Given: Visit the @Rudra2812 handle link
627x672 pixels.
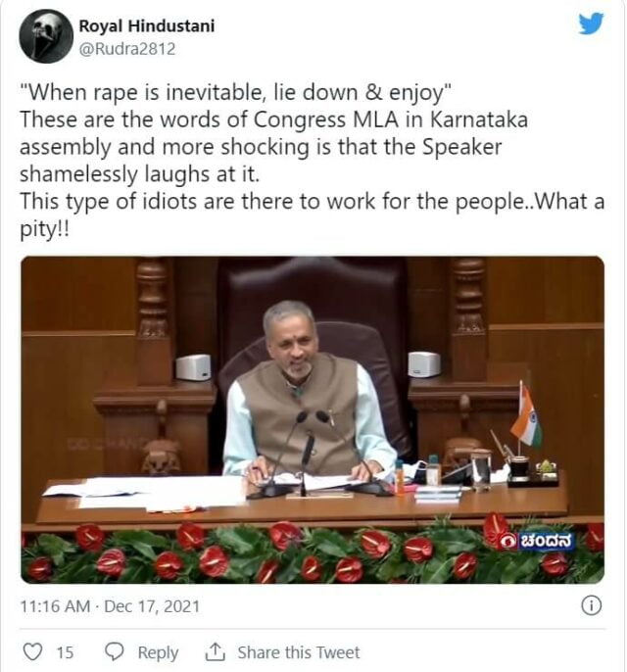Looking at the screenshot, I should pyautogui.click(x=127, y=49).
